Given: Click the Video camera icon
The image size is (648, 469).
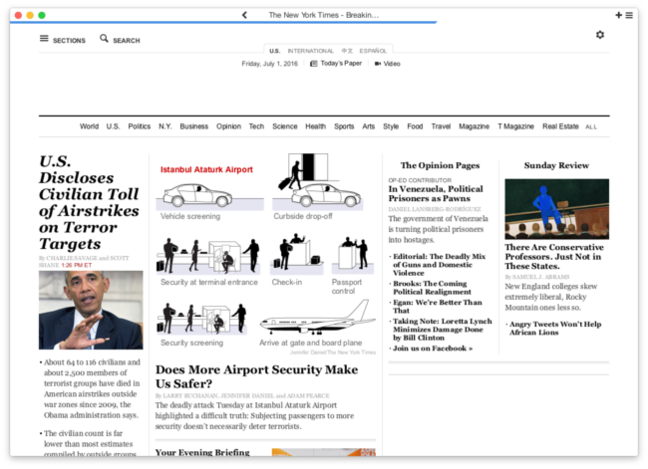Looking at the screenshot, I should [378, 64].
